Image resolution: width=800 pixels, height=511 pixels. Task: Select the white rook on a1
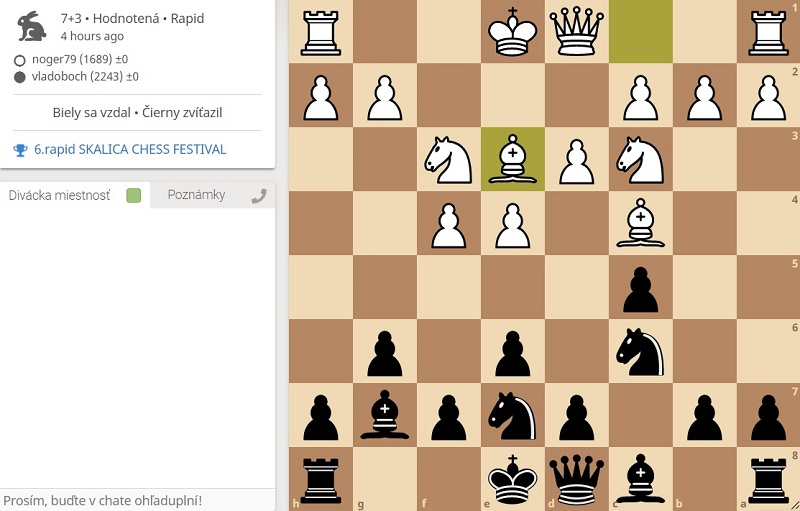(769, 31)
